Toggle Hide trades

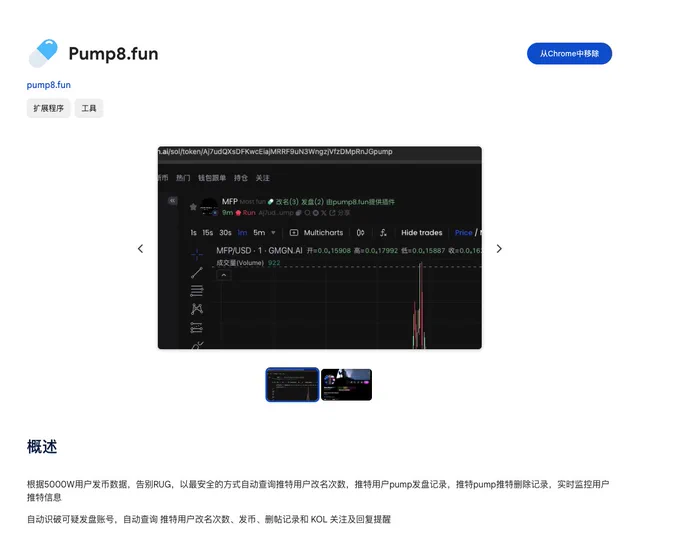tap(422, 233)
